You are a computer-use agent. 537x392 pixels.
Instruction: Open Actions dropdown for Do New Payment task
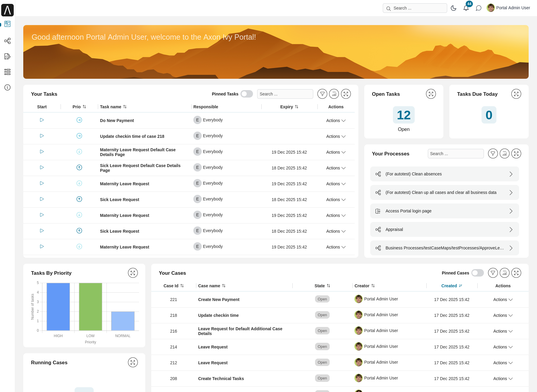point(336,121)
